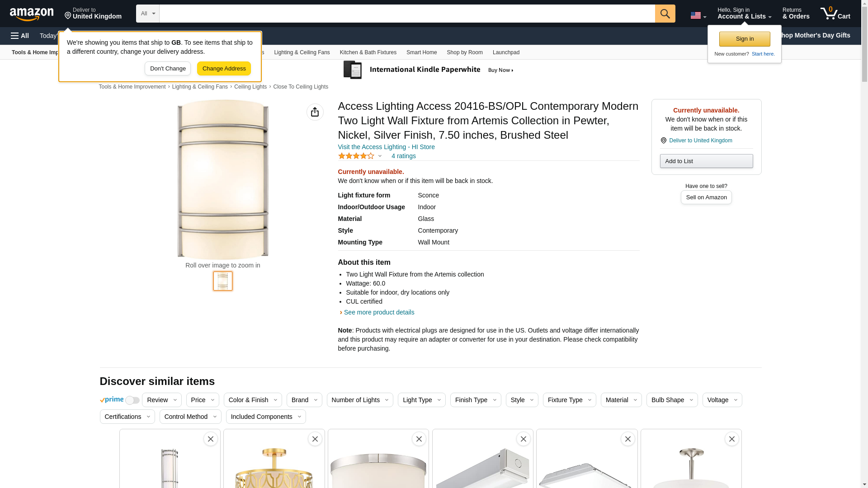Click the Amazon logo
The width and height of the screenshot is (868, 488).
coord(32,14)
